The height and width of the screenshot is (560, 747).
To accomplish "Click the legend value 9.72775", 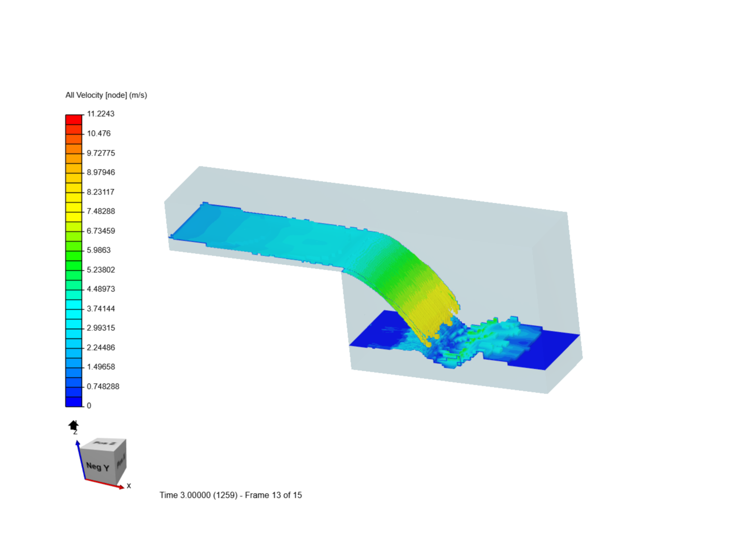I will [x=101, y=153].
